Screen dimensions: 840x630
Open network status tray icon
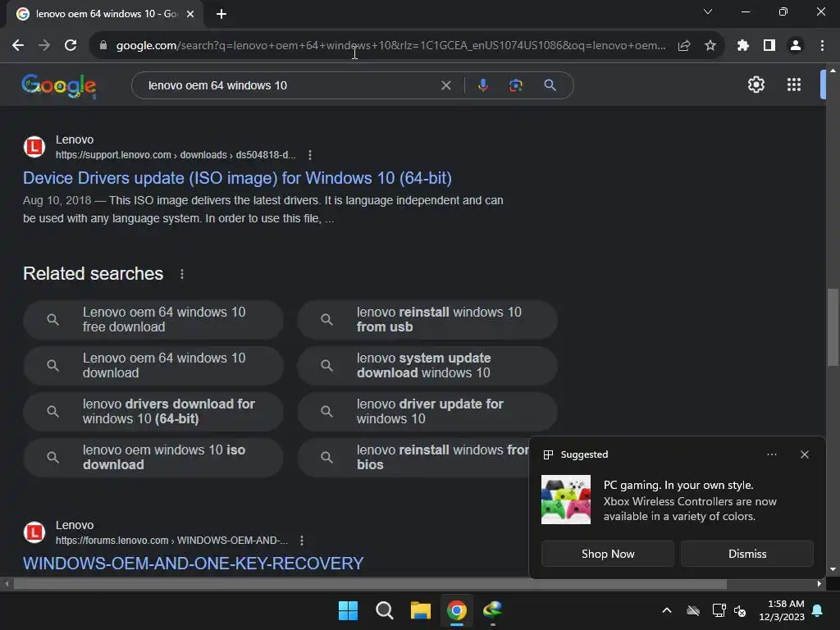[x=719, y=610]
